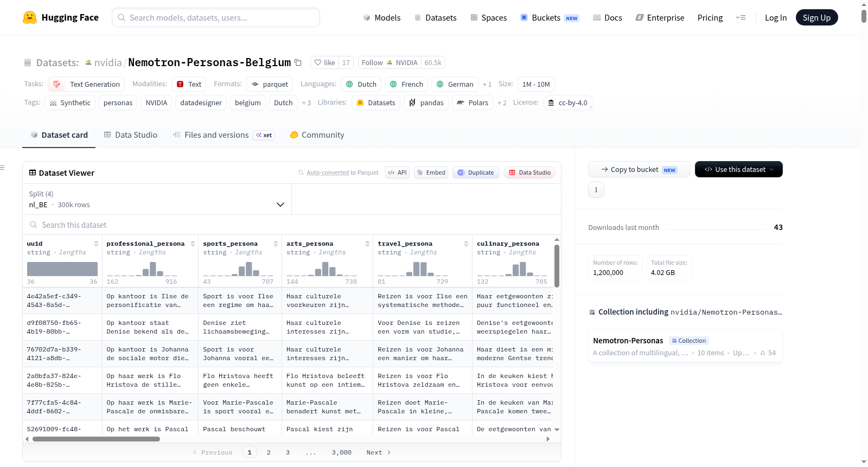Show the +1 more languages
The image size is (868, 467).
(x=487, y=84)
